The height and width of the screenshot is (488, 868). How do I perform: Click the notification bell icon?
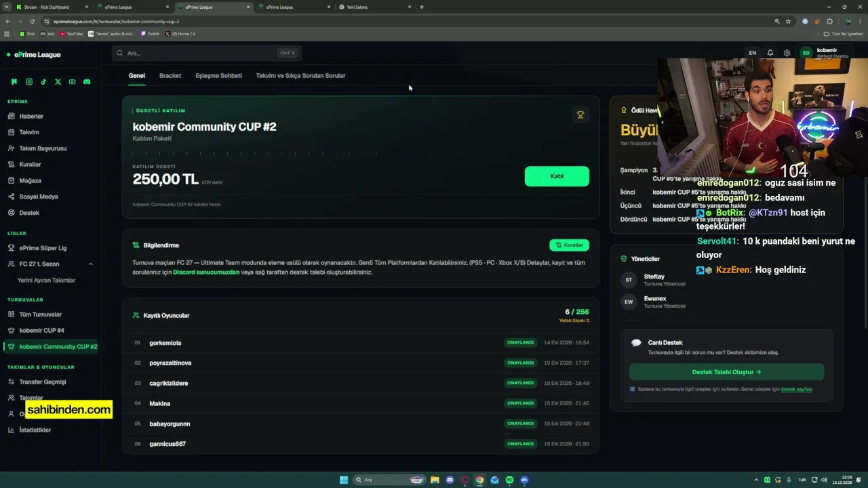770,53
